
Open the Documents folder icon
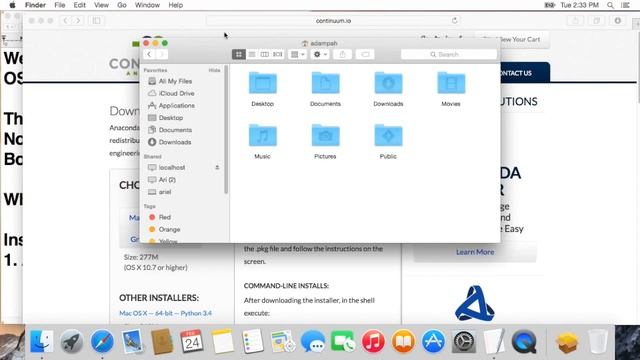click(x=325, y=83)
